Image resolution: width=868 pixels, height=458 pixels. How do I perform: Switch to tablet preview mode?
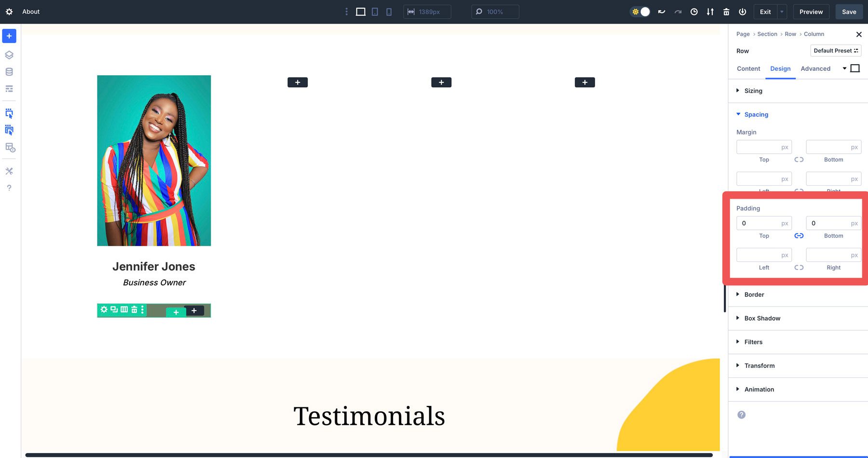(x=375, y=12)
